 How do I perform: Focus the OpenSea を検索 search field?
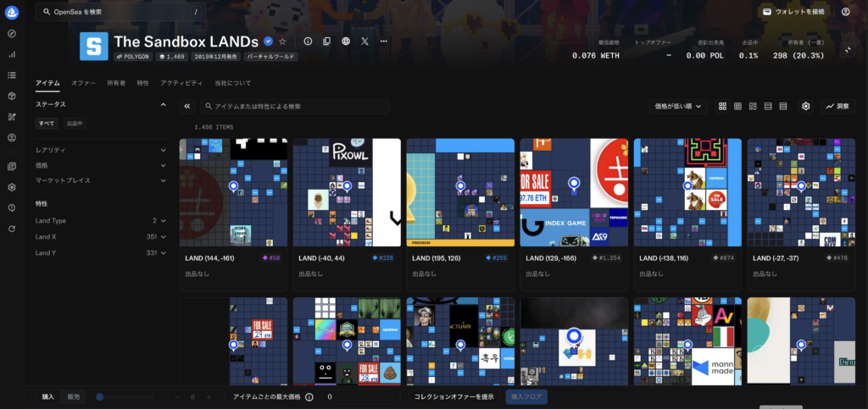pos(120,12)
